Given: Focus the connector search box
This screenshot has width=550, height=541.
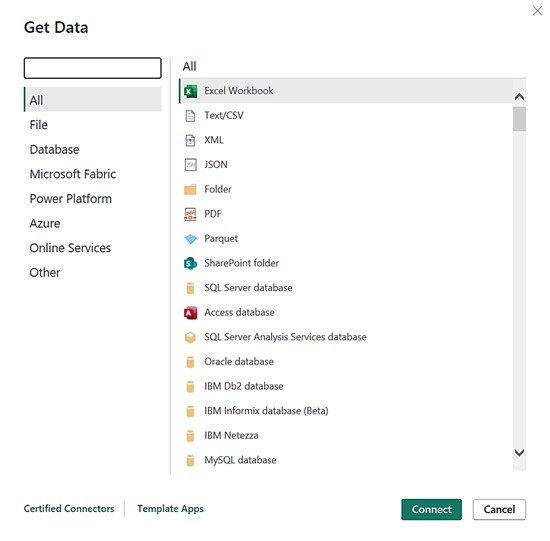Looking at the screenshot, I should [x=93, y=68].
